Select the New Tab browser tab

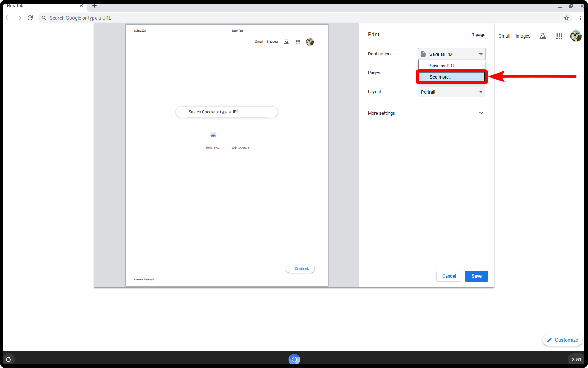[x=44, y=6]
